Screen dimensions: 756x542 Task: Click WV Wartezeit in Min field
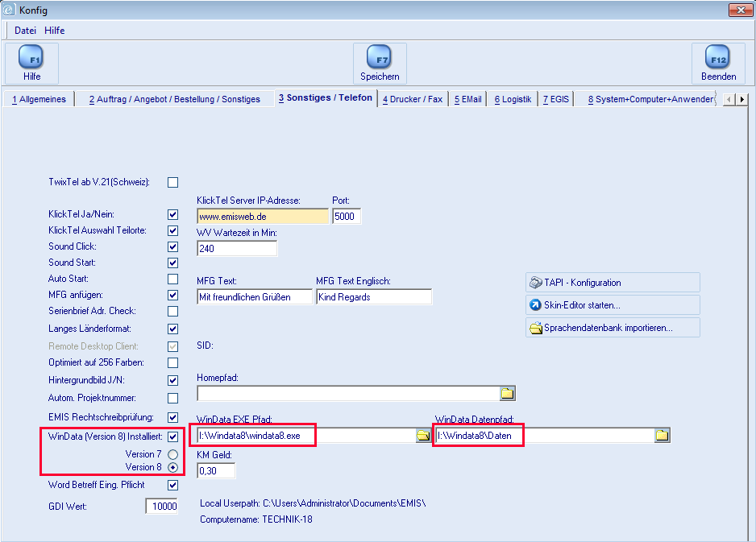(237, 249)
